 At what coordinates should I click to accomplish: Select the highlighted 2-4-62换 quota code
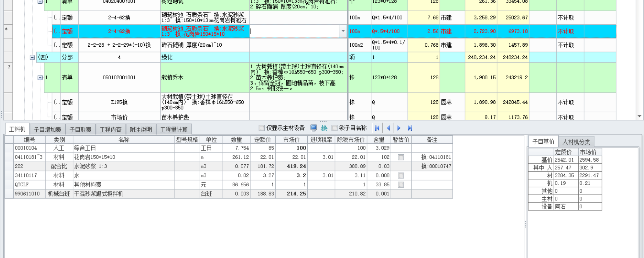click(119, 31)
